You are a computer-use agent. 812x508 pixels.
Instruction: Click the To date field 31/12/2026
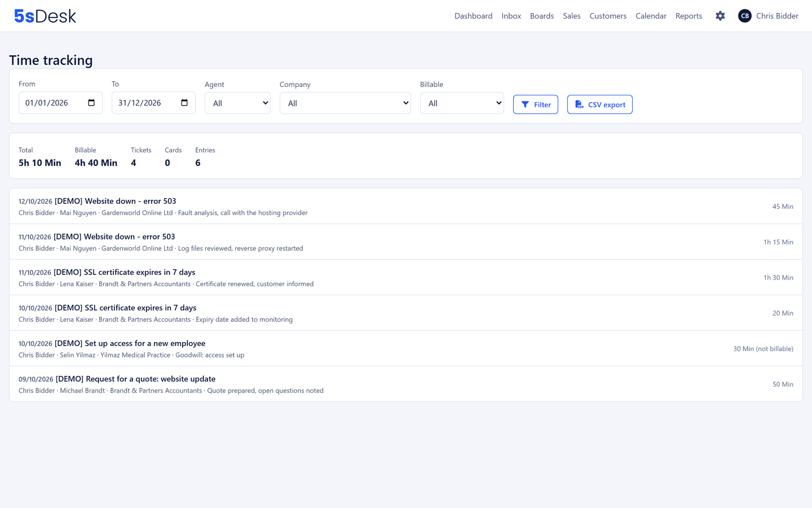[x=153, y=103]
